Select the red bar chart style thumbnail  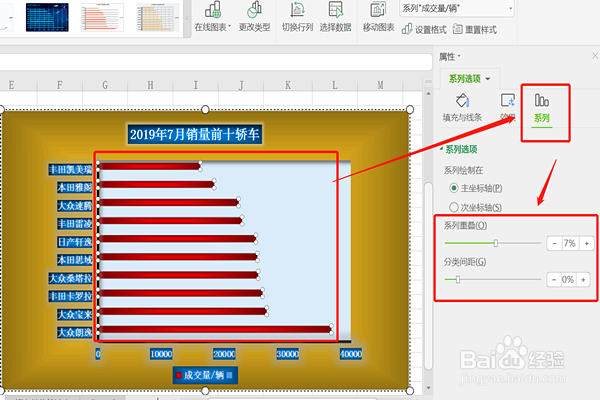point(103,17)
